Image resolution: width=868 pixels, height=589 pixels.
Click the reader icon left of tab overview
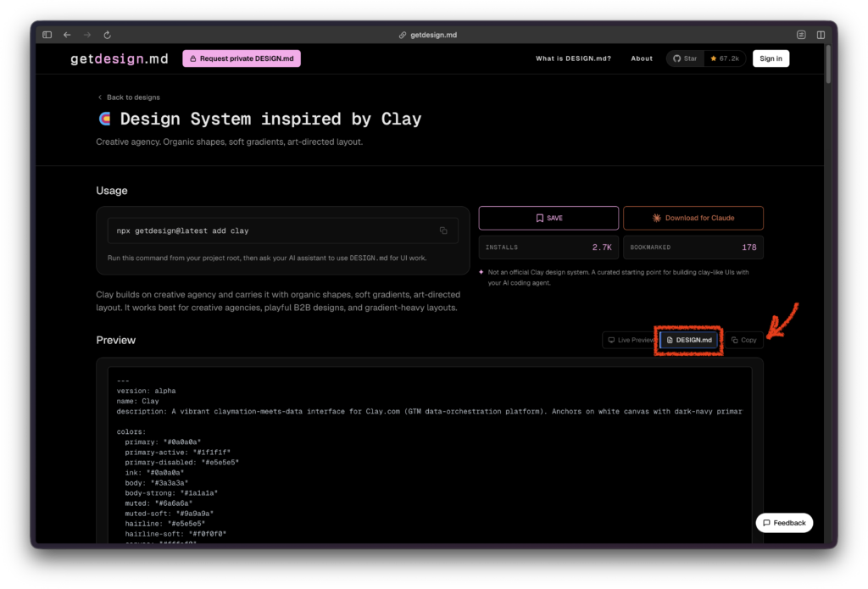click(801, 35)
